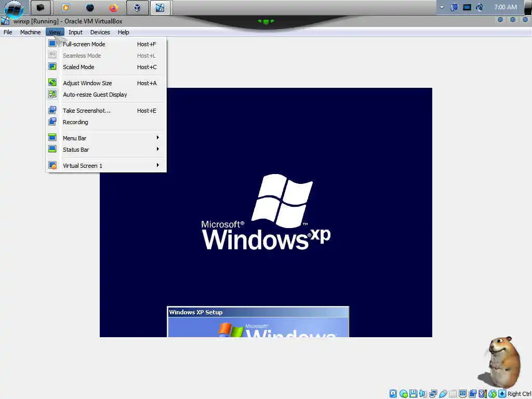
Task: Click the round power tray icon
Action: point(480,7)
